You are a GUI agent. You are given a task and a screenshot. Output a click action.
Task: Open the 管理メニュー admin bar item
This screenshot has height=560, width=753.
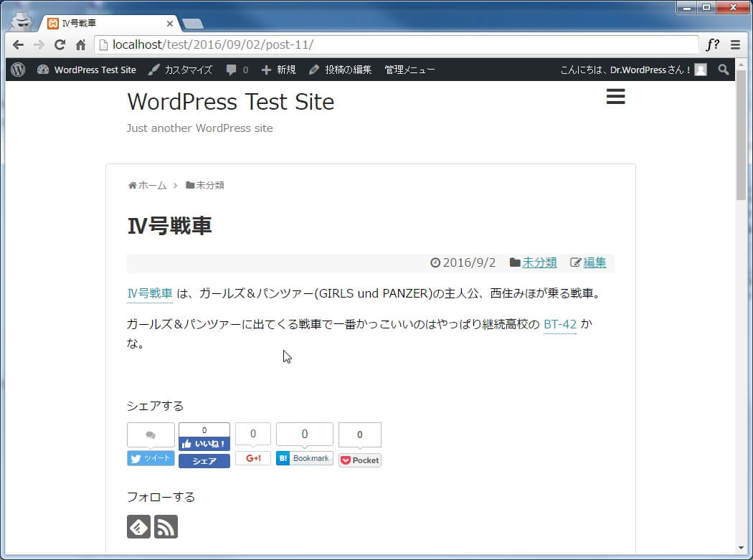click(x=409, y=70)
